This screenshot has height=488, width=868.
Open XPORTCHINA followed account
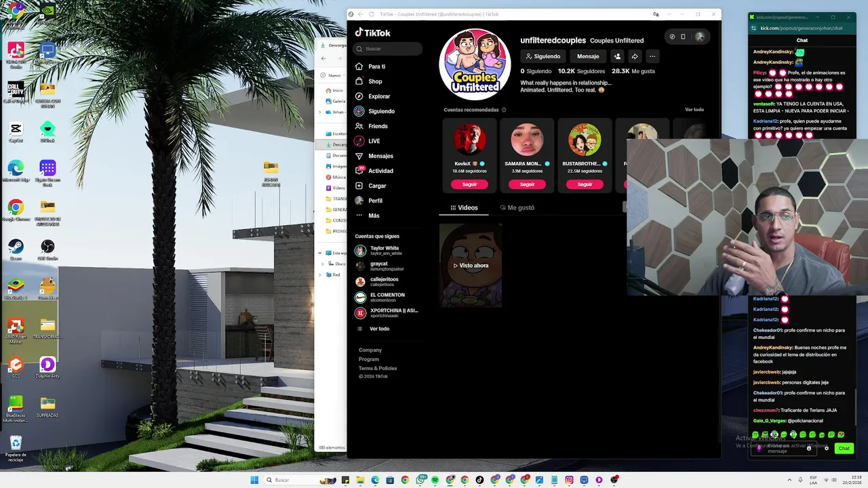387,312
